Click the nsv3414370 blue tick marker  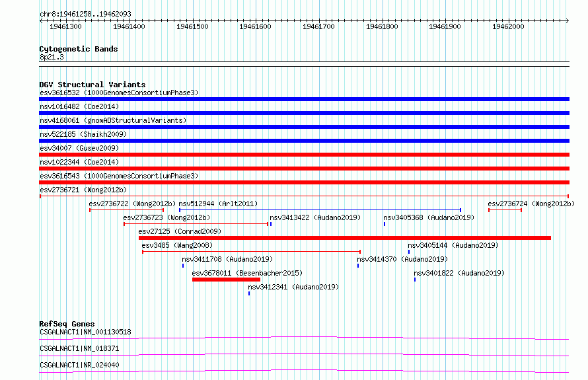(x=358, y=266)
